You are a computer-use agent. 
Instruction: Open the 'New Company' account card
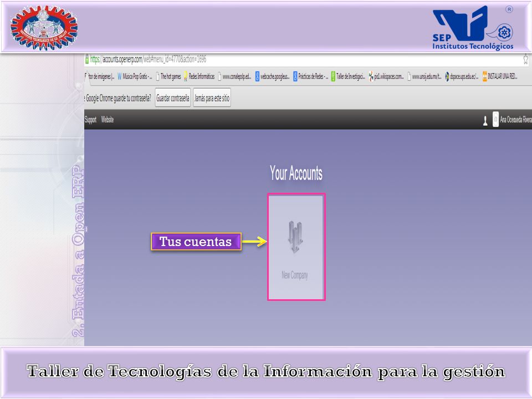click(296, 247)
